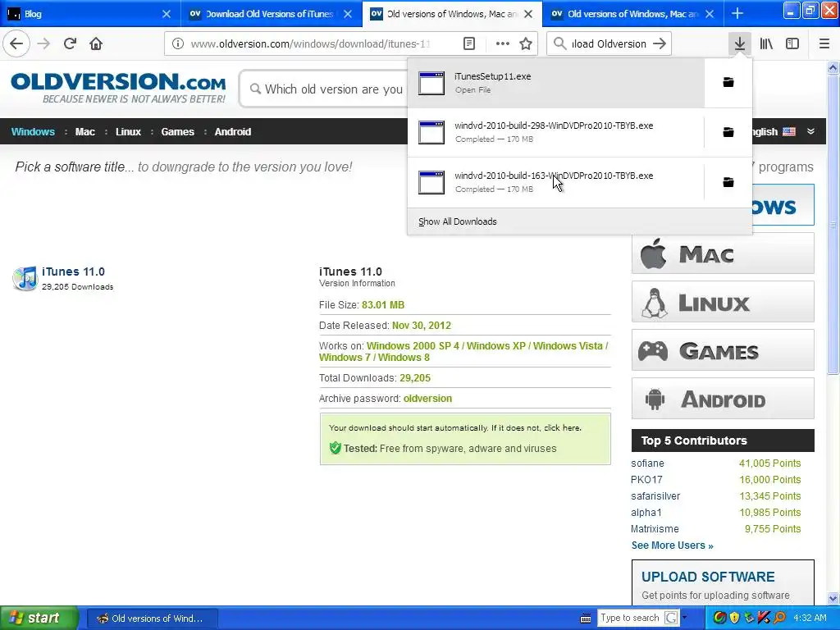
Task: Open contributor Matrixisme profile
Action: [655, 529]
